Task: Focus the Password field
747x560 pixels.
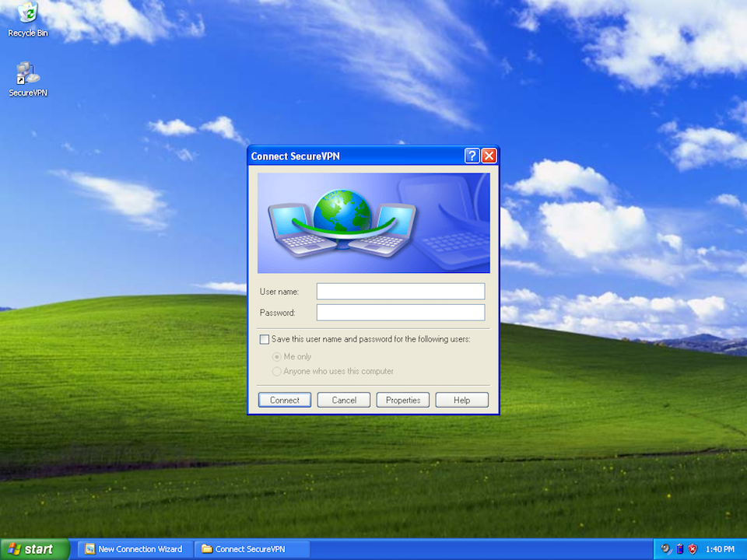Action: pyautogui.click(x=401, y=313)
